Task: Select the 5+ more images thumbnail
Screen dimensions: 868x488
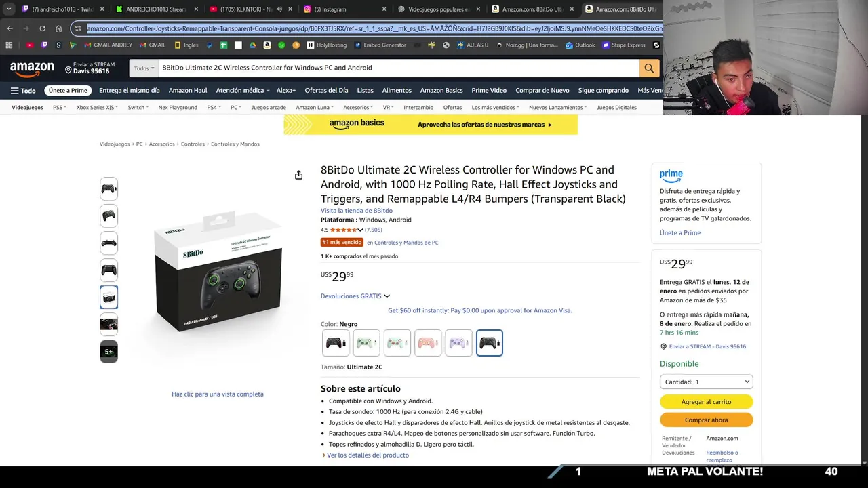Action: (108, 352)
